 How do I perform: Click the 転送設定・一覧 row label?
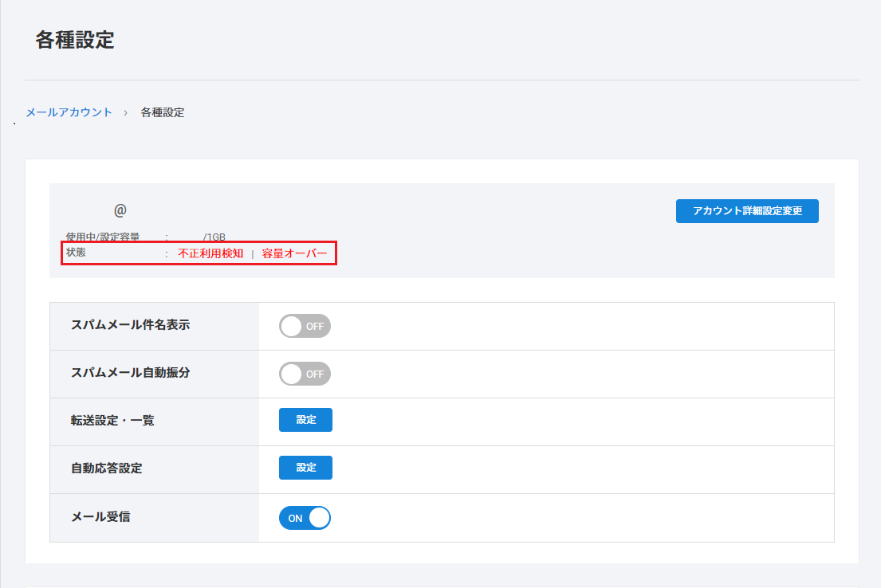coord(112,420)
